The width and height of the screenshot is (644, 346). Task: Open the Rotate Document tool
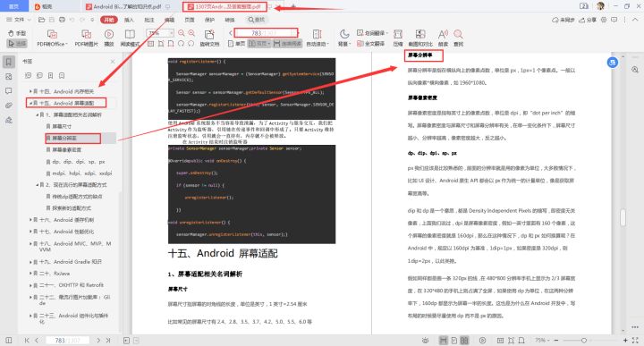(209, 38)
